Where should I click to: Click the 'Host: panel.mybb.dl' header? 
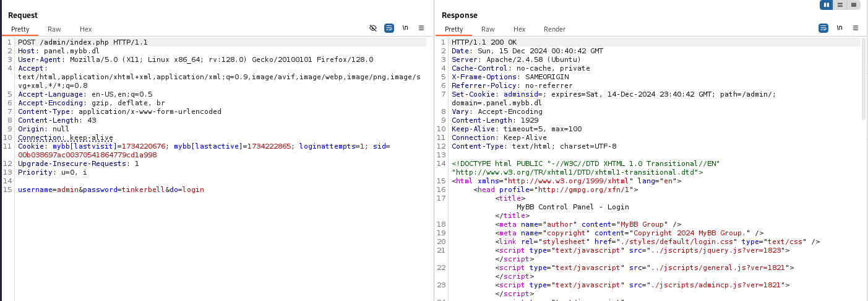point(58,51)
